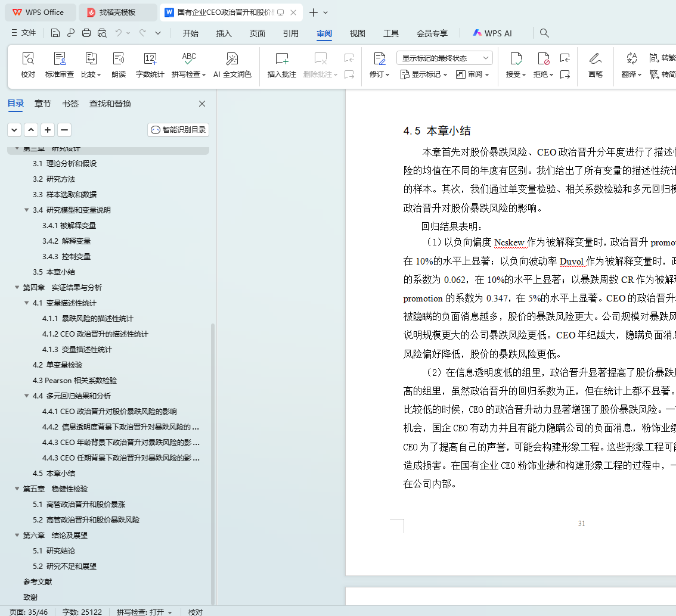Click 插入批注 to add a comment
Screen dimensions: 676x616
[282, 64]
